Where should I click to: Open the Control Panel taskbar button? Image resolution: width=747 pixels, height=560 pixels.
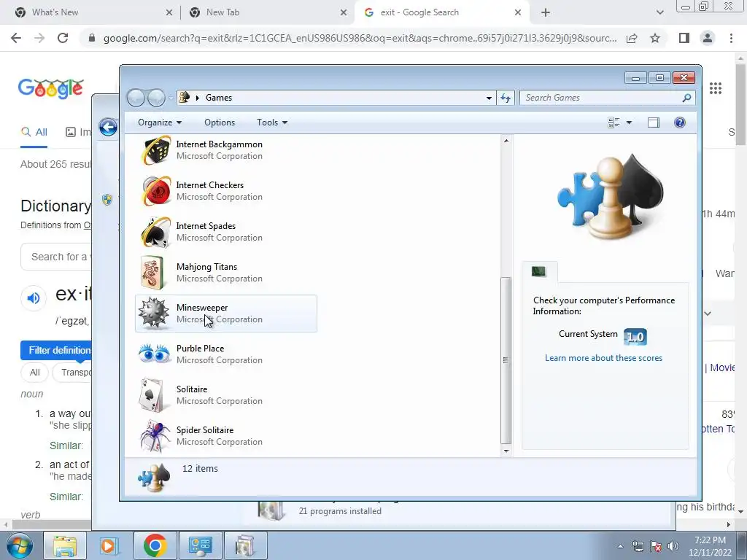[x=200, y=545]
